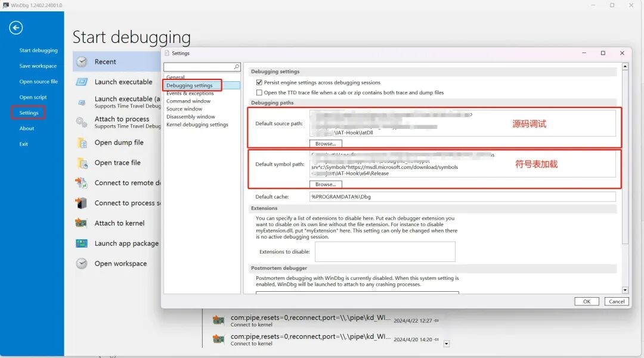Select Save workspace in the sidebar
This screenshot has height=358, width=644.
coord(38,66)
